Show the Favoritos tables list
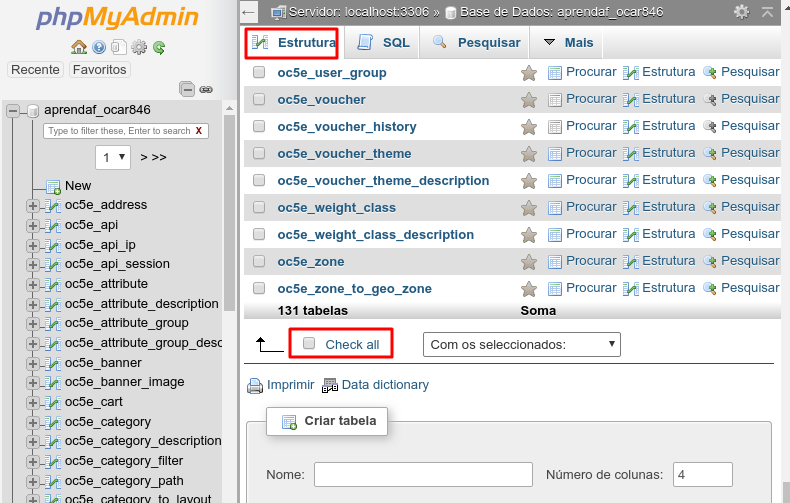The image size is (790, 503). (x=99, y=70)
